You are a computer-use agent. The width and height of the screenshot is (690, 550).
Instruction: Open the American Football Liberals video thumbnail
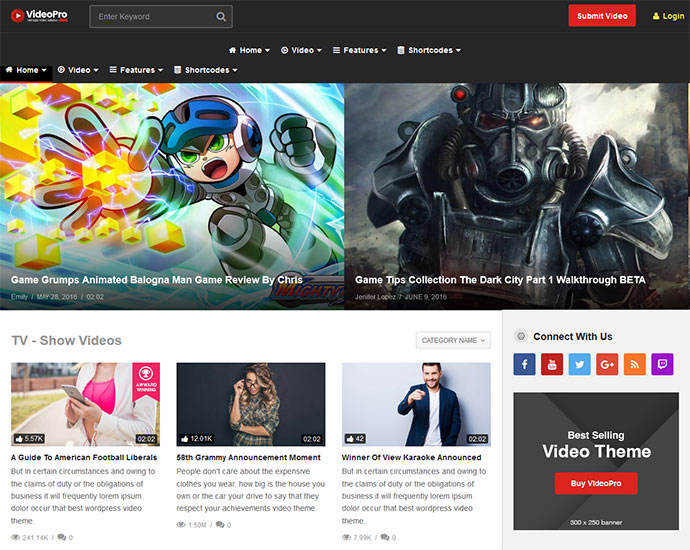(85, 404)
